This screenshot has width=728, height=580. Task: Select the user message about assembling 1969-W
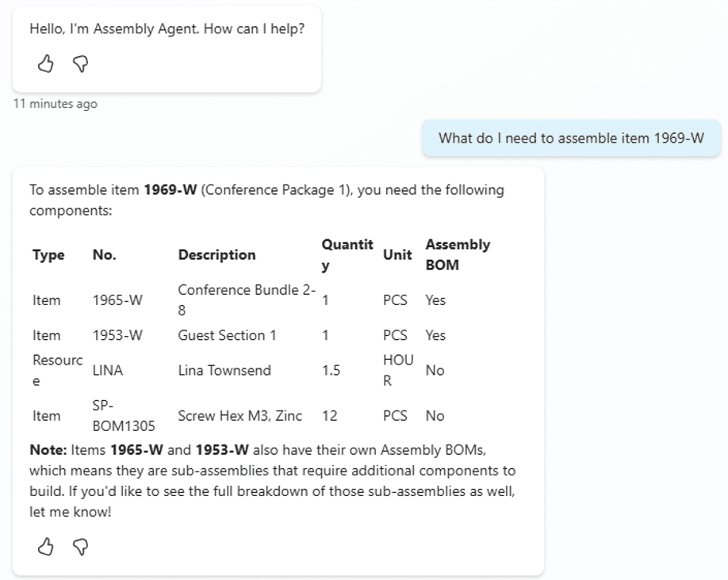[571, 138]
